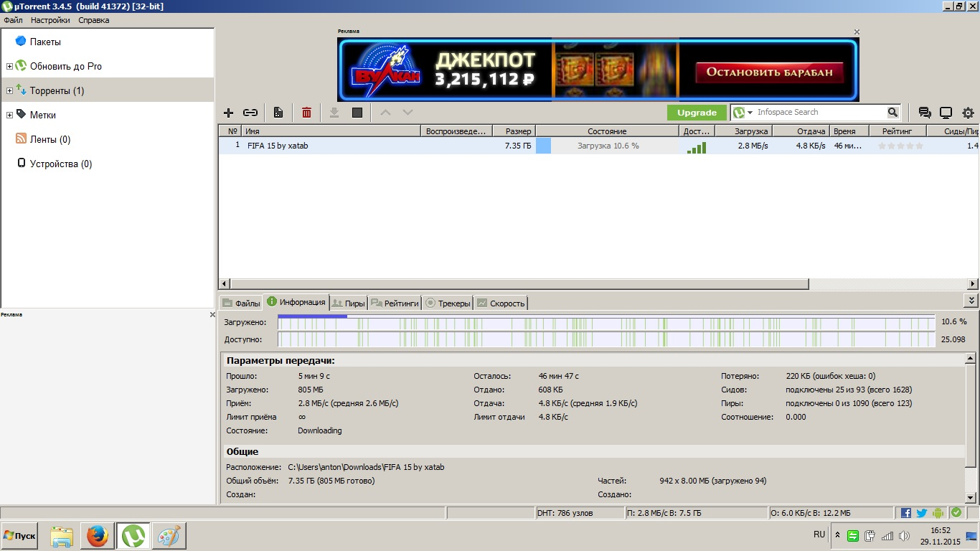Viewport: 980px width, 551px height.
Task: Close the top banner advertisement
Action: tap(857, 32)
